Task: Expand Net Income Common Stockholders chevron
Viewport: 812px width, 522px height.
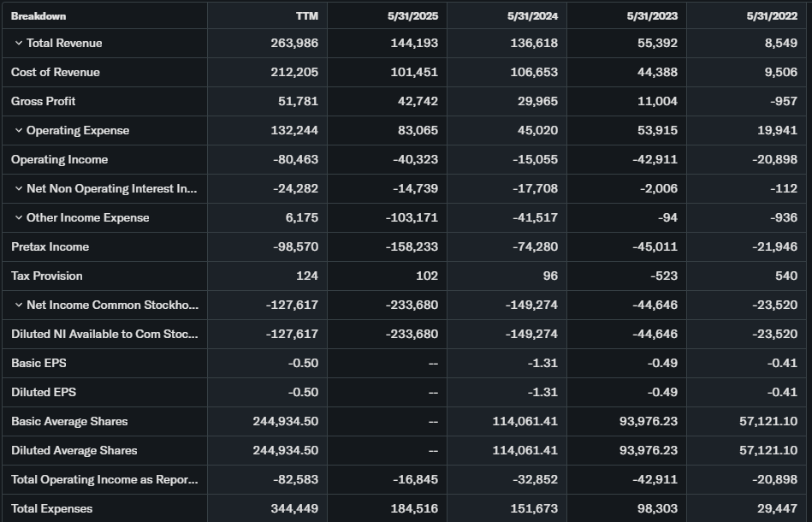Action: 19,305
